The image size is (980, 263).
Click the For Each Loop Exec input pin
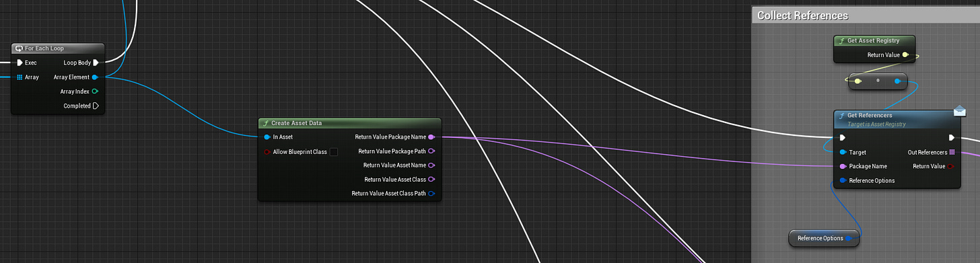(x=19, y=63)
